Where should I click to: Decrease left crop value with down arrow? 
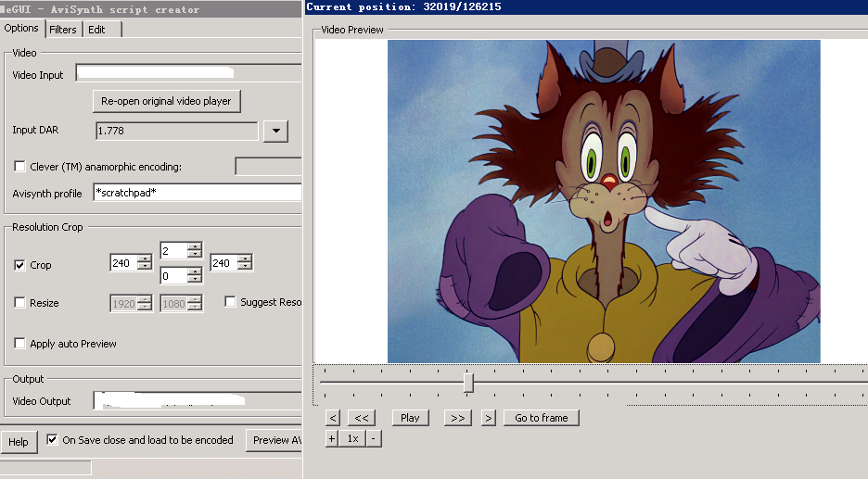pyautogui.click(x=145, y=267)
